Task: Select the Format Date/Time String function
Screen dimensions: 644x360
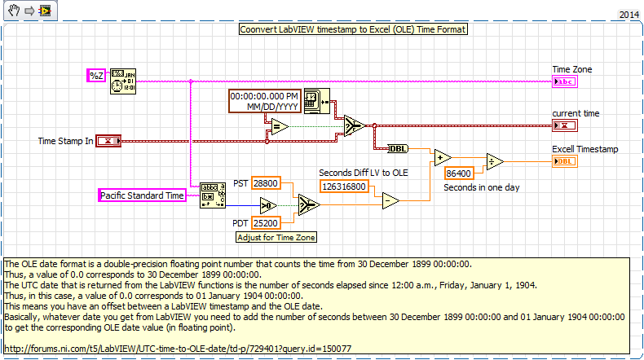Action: (x=123, y=81)
